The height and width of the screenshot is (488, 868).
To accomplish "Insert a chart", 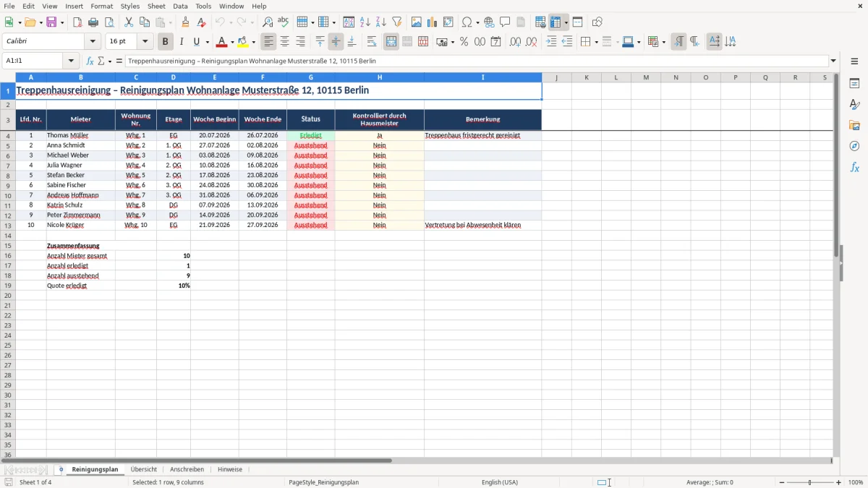I will (433, 22).
